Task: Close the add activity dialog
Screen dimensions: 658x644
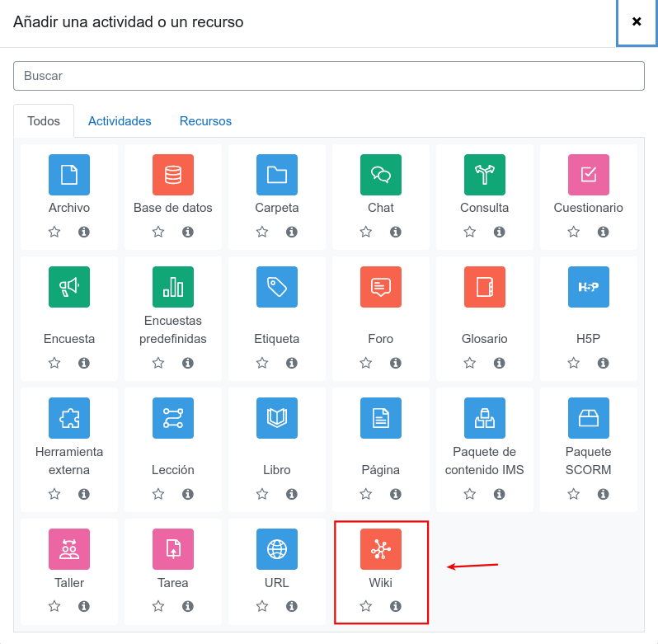Action: click(x=637, y=22)
